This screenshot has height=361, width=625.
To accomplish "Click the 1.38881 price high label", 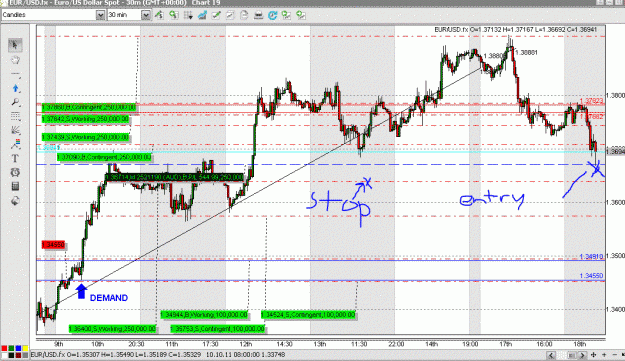I will click(x=526, y=52).
